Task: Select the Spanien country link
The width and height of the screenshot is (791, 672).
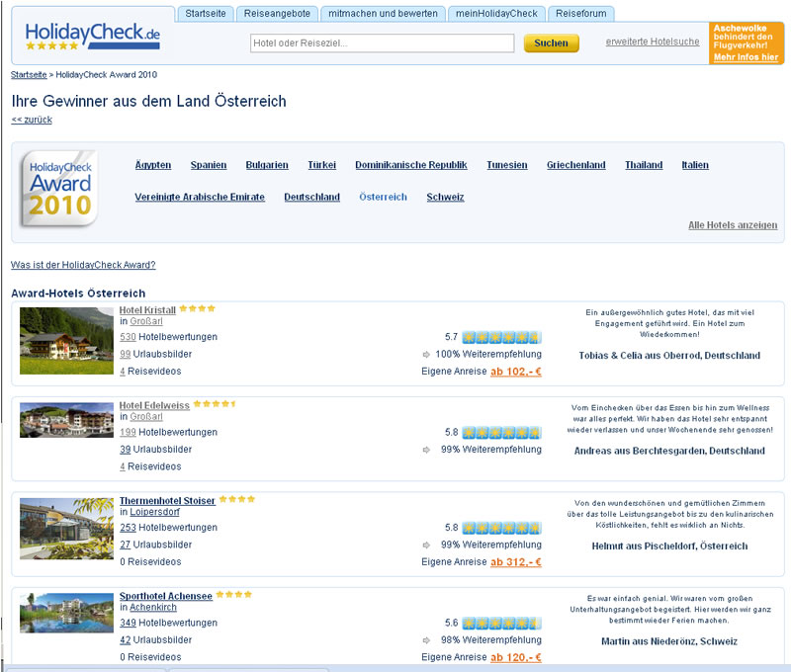Action: coord(209,165)
